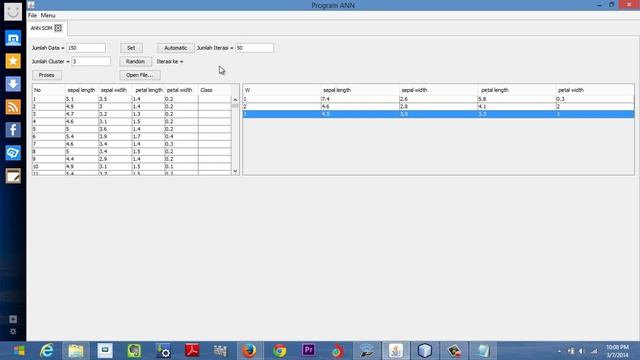
Task: Click the Jumlah Cluster input field
Action: [91, 61]
